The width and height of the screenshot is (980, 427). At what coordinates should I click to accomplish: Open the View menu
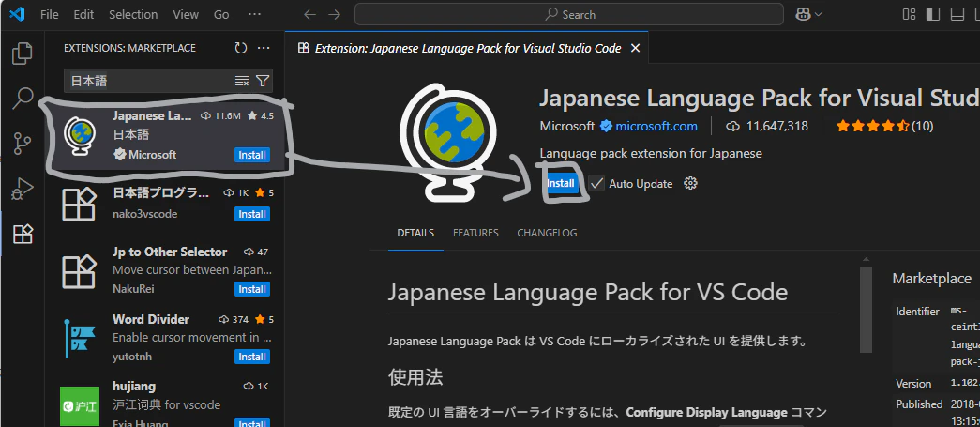point(186,14)
